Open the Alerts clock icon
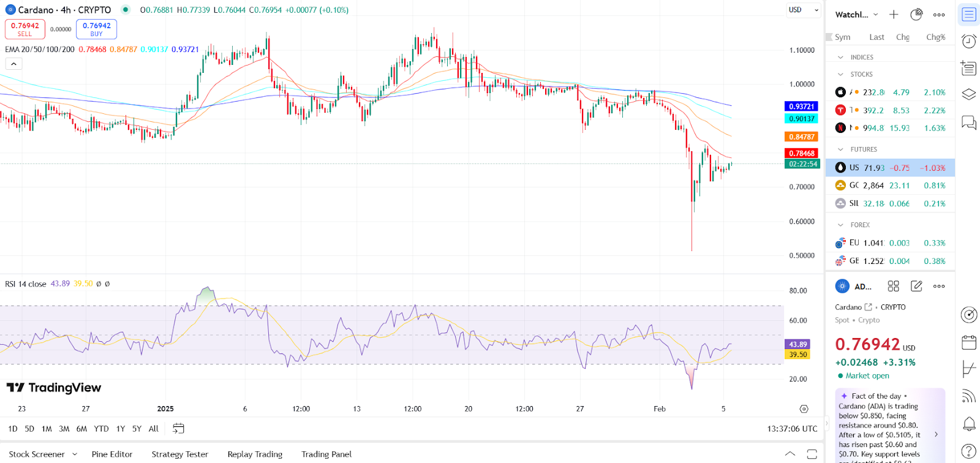The width and height of the screenshot is (980, 463). point(968,41)
